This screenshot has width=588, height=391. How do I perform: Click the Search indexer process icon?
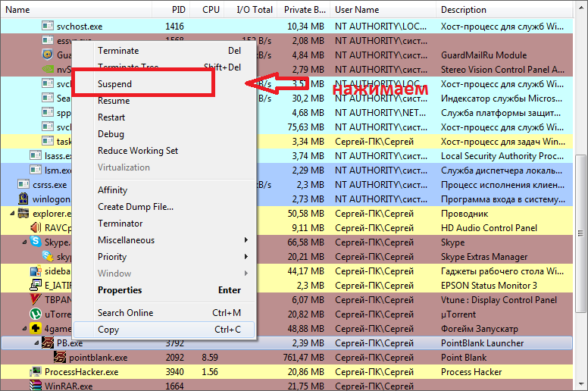[48, 99]
